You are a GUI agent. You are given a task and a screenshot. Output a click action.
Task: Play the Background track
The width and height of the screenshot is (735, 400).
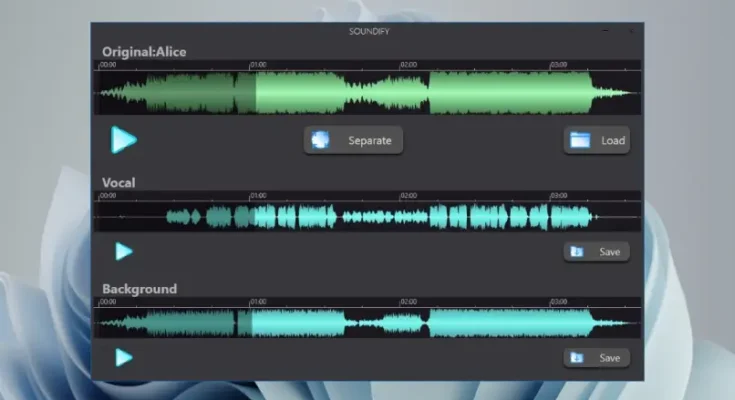(x=123, y=357)
